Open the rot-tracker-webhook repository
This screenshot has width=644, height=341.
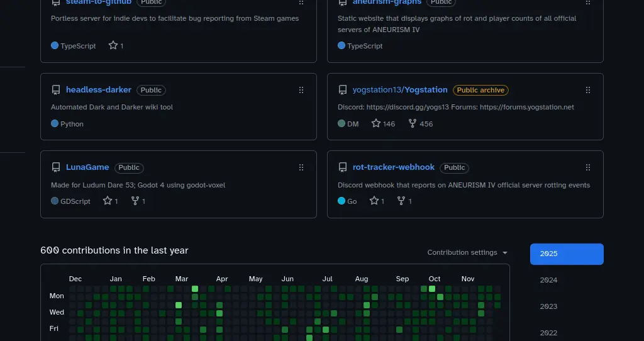pyautogui.click(x=393, y=167)
